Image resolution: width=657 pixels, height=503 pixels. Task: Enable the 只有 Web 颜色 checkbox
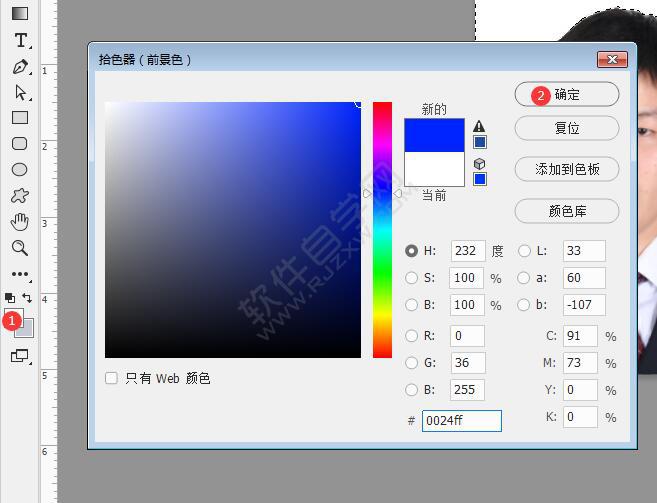point(111,378)
